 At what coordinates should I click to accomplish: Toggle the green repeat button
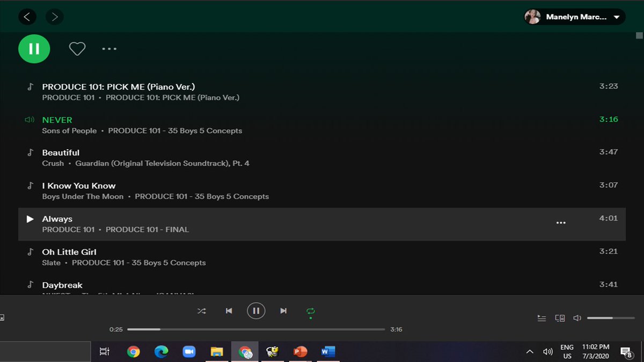(x=310, y=311)
